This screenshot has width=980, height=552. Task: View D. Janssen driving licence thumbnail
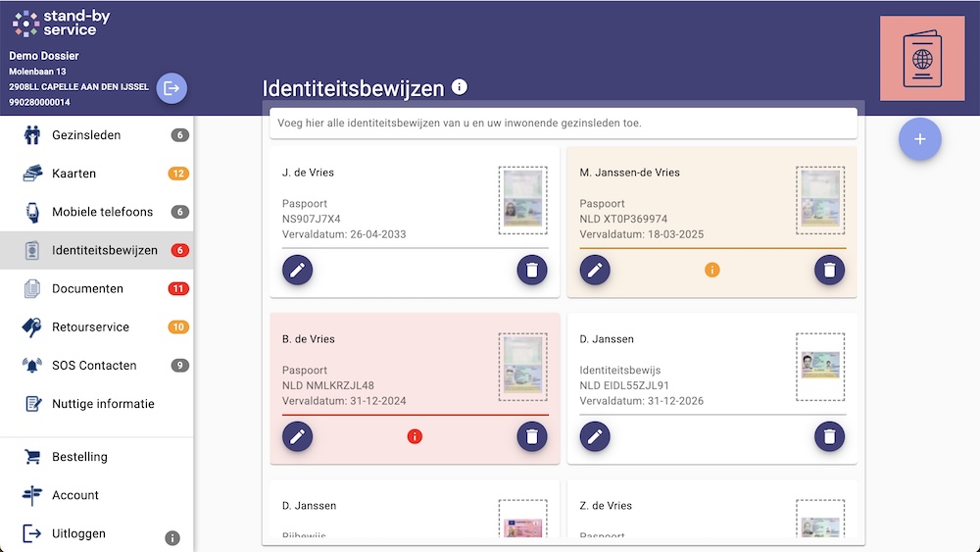[523, 519]
